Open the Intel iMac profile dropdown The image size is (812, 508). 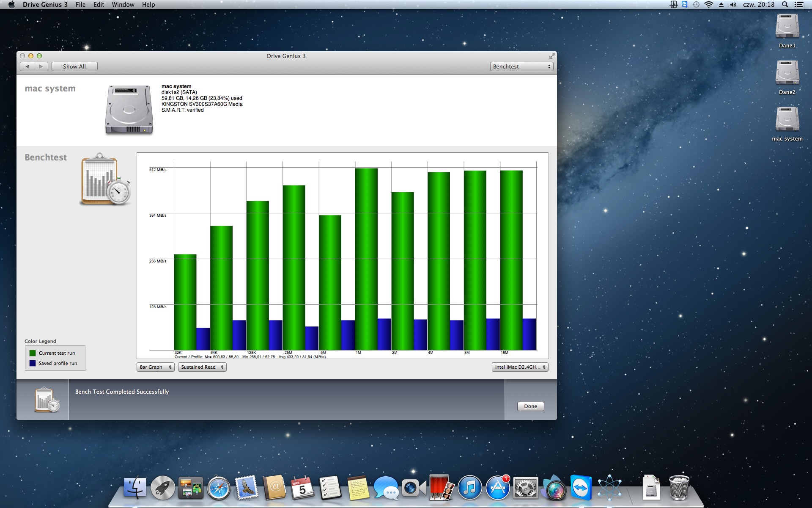(520, 367)
